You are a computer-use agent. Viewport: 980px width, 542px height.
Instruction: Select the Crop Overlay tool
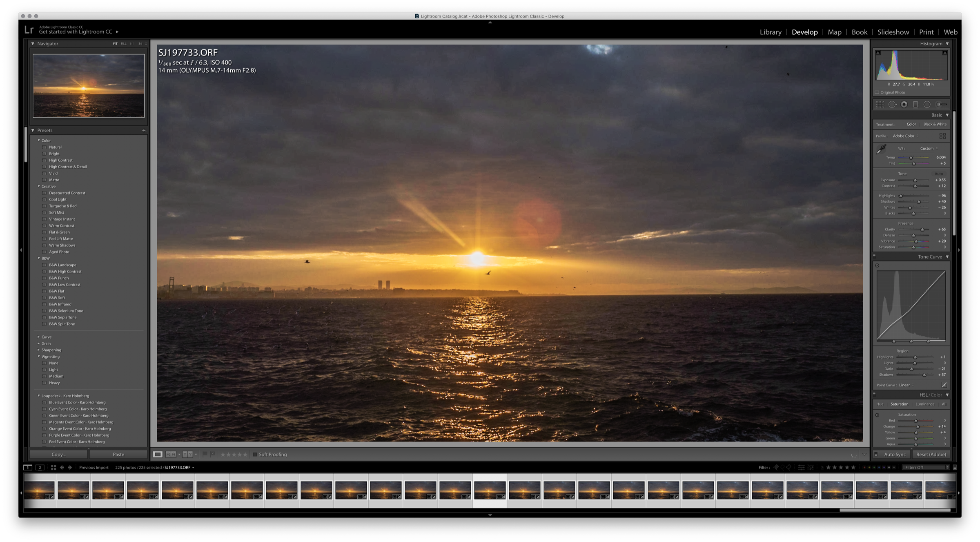point(880,105)
